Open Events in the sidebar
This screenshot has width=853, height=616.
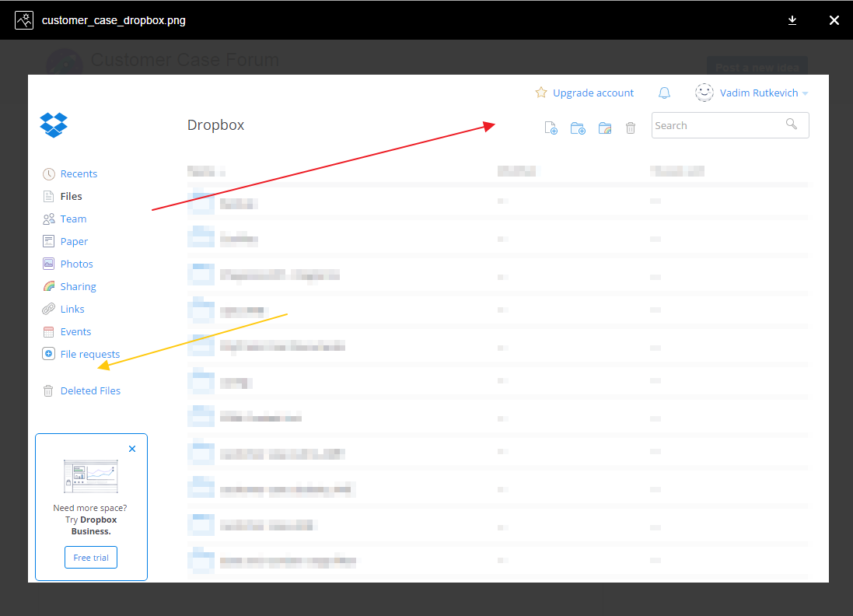(x=75, y=332)
